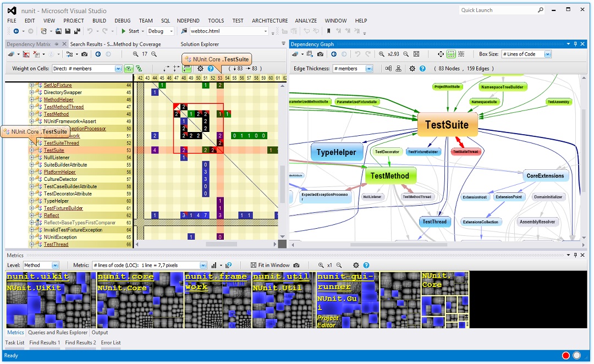The height and width of the screenshot is (364, 594).
Task: Zoom in the Dependency Graph
Action: pyautogui.click(x=382, y=54)
